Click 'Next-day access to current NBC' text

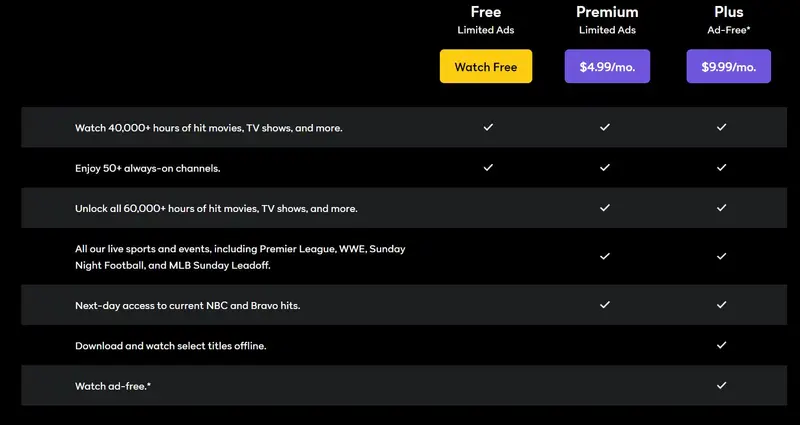tap(187, 305)
